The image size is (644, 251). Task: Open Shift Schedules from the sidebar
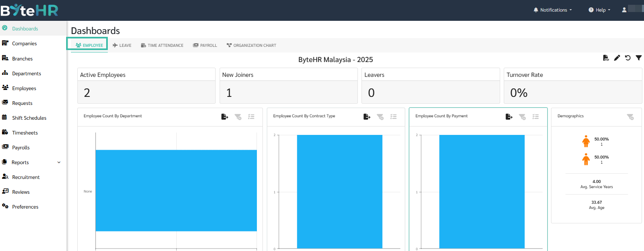(x=29, y=118)
